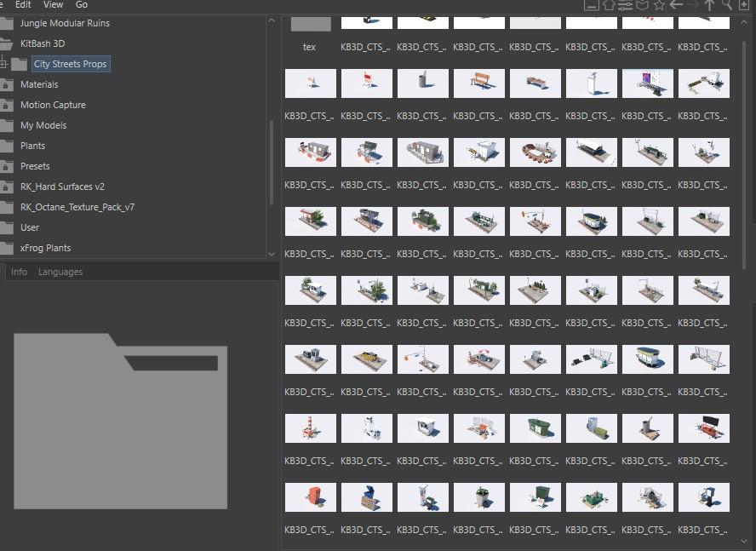Switch to the Info tab
Image resolution: width=756 pixels, height=551 pixels.
[19, 272]
